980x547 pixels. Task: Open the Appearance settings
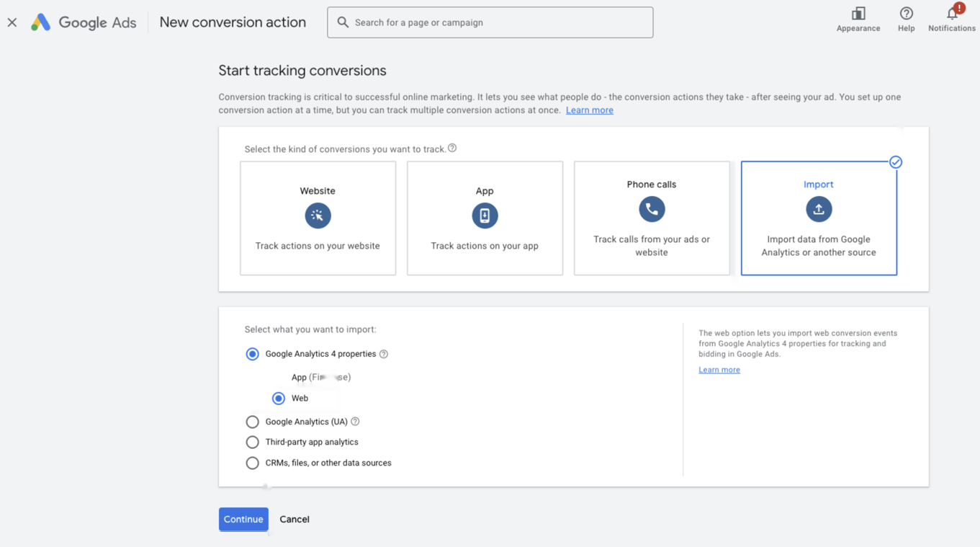click(x=858, y=19)
